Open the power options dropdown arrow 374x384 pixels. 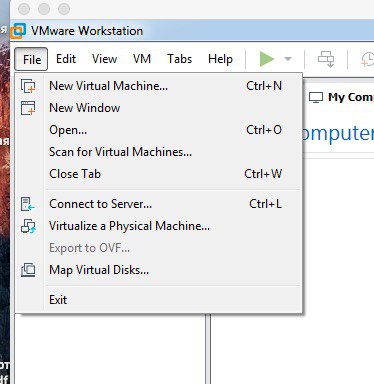288,59
